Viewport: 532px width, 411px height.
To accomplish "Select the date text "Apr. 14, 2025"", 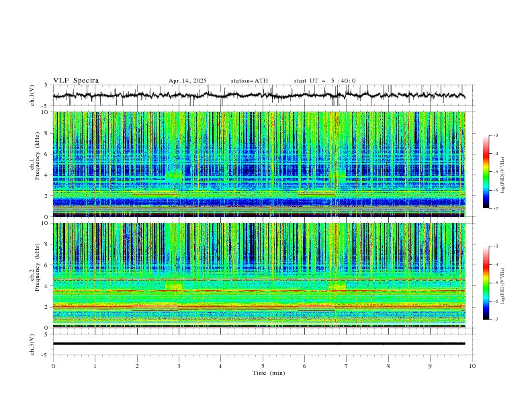I will (187, 81).
